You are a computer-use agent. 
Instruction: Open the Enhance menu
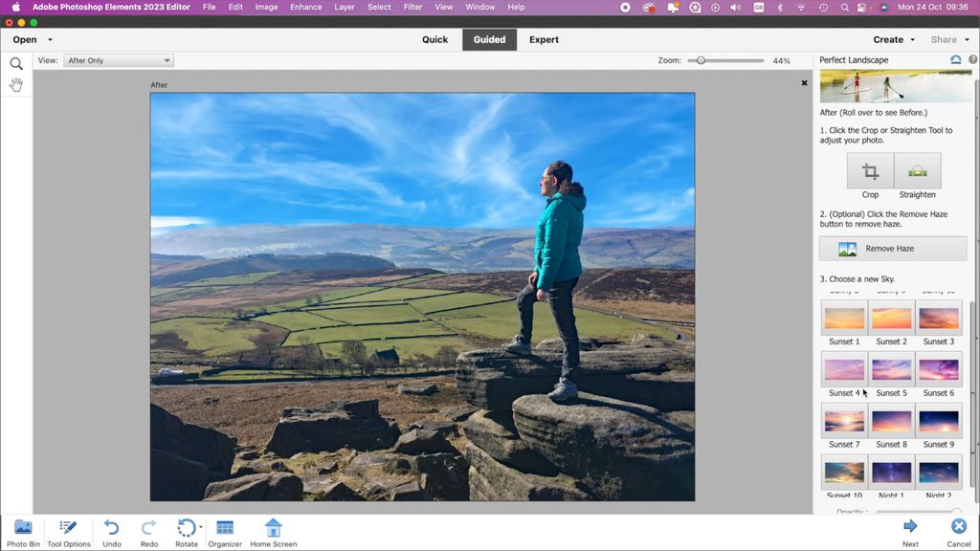(x=305, y=7)
